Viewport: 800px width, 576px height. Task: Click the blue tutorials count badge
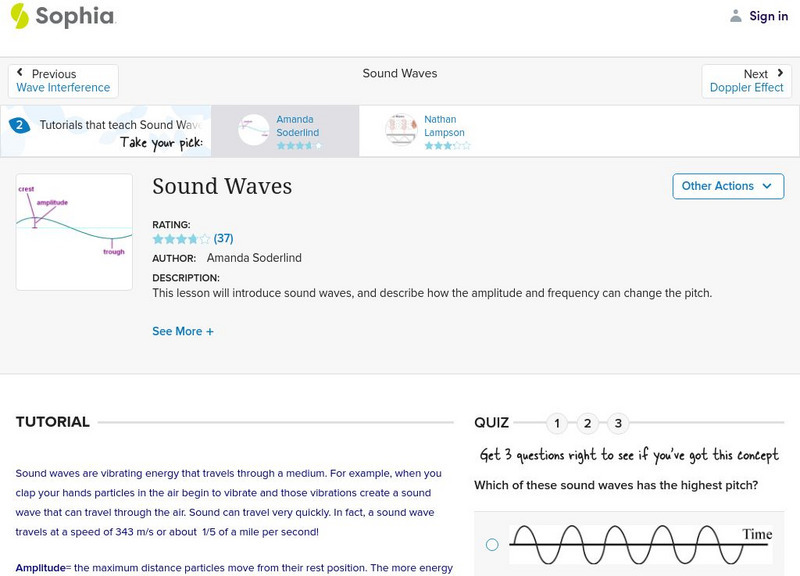18,126
